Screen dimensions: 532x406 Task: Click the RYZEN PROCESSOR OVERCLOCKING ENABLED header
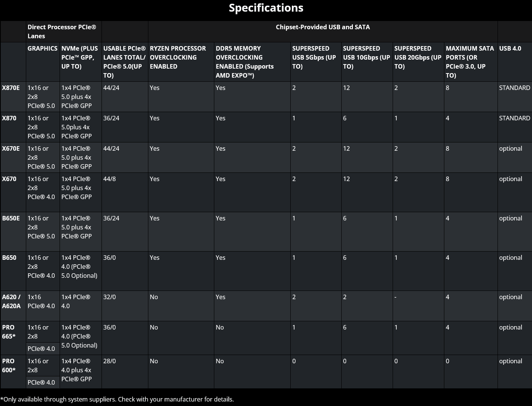(178, 57)
